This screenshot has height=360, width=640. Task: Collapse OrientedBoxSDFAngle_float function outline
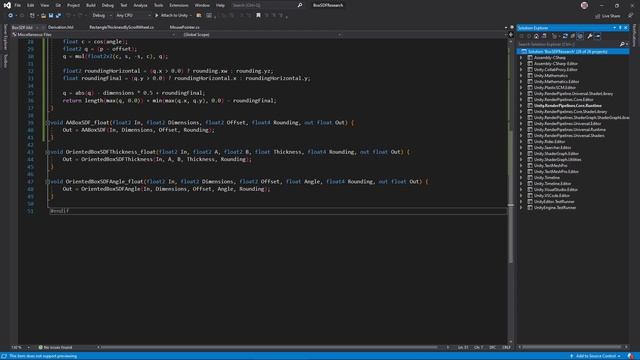pyautogui.click(x=48, y=181)
